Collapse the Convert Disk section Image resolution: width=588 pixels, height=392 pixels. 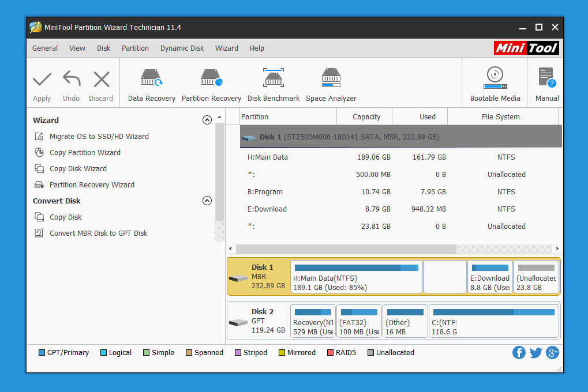coord(207,201)
